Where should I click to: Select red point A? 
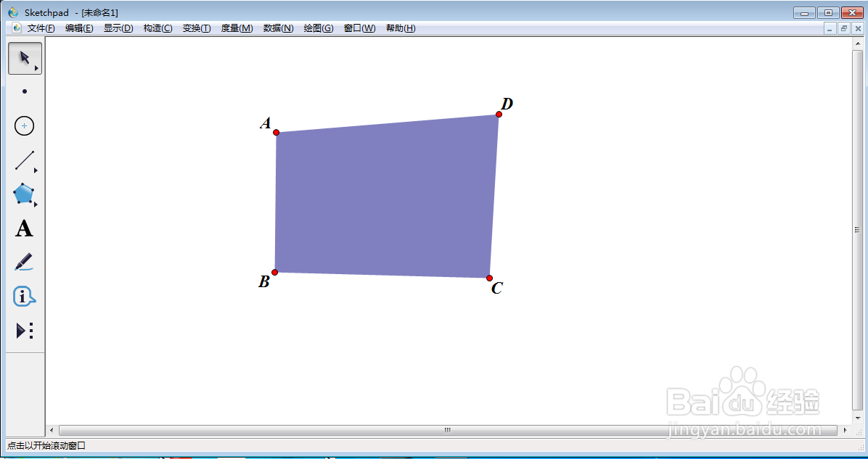pos(277,133)
